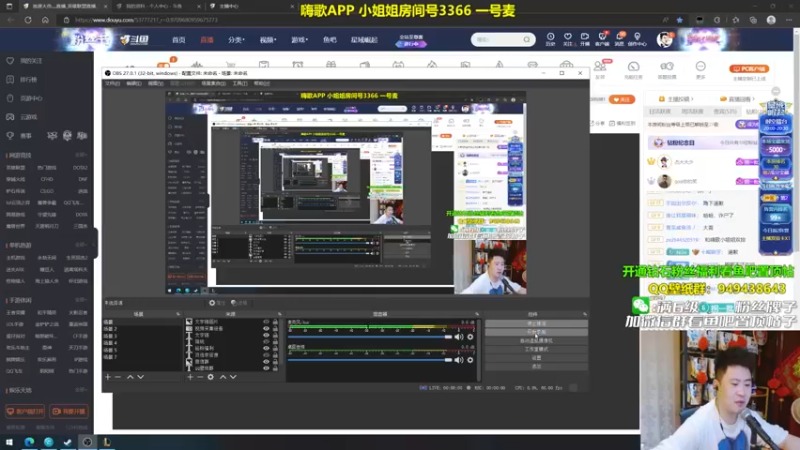Add a new source with the plus icon
This screenshot has height=450, width=800.
(x=190, y=377)
